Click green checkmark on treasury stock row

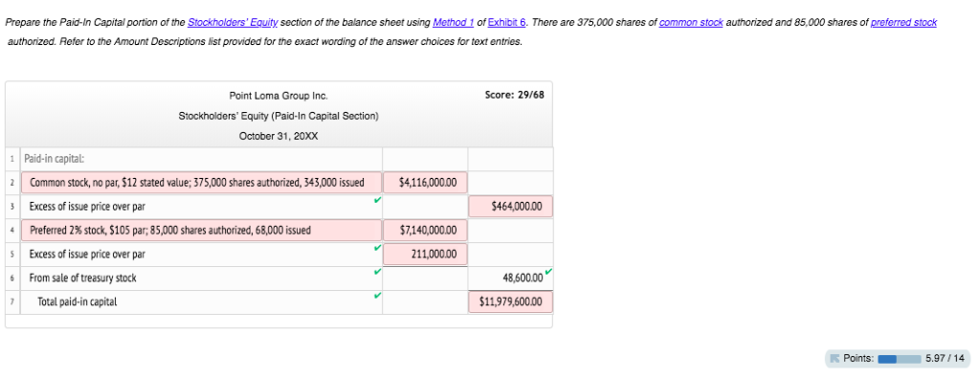[377, 272]
